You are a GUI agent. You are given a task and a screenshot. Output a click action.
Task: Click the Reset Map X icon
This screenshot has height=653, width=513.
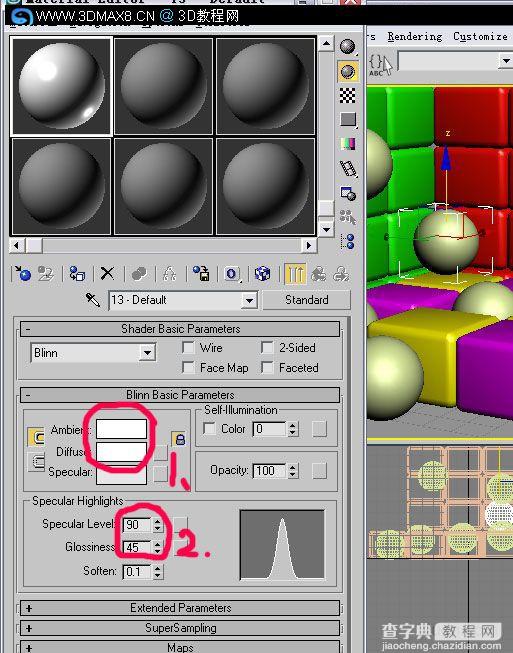click(x=107, y=274)
